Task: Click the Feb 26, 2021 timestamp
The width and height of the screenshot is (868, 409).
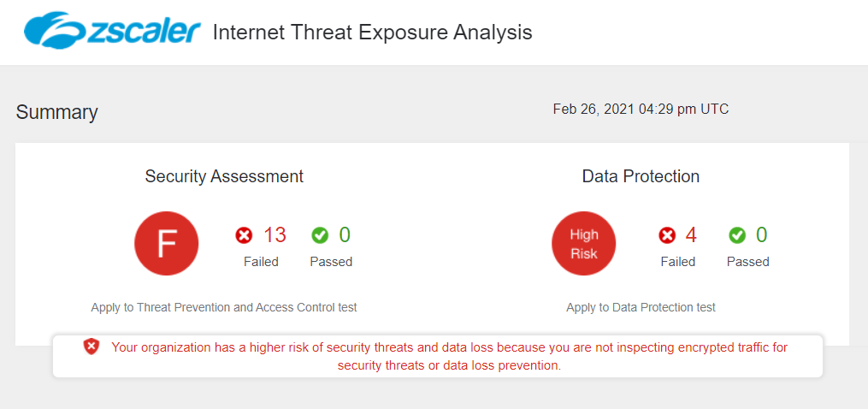Action: tap(641, 110)
